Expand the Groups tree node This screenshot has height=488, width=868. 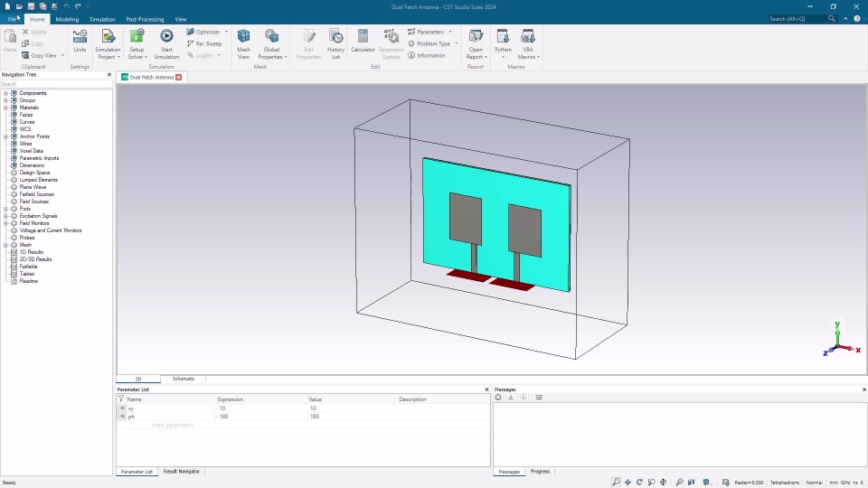[5, 100]
